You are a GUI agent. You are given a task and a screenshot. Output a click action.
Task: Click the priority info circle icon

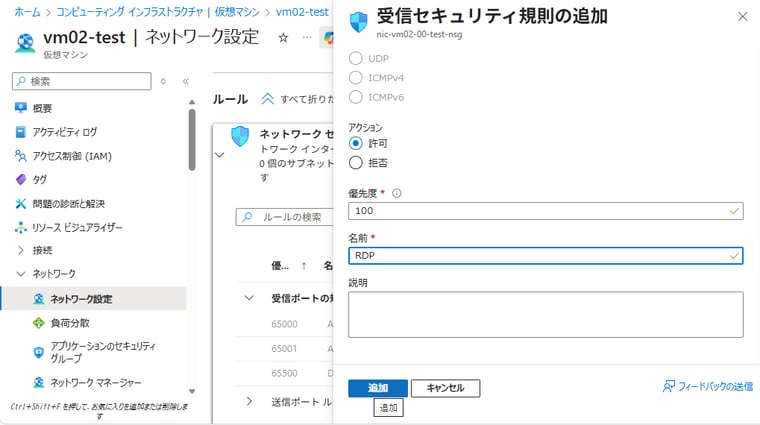point(396,193)
